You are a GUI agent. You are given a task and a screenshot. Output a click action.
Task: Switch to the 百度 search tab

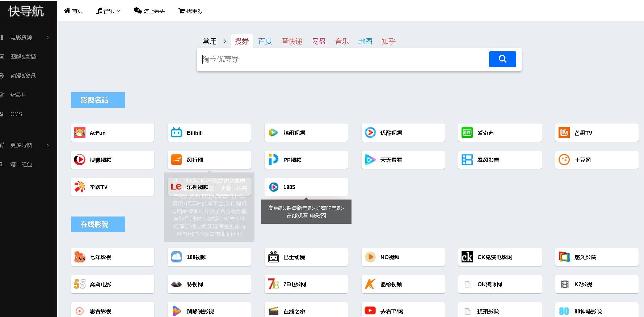[265, 41]
